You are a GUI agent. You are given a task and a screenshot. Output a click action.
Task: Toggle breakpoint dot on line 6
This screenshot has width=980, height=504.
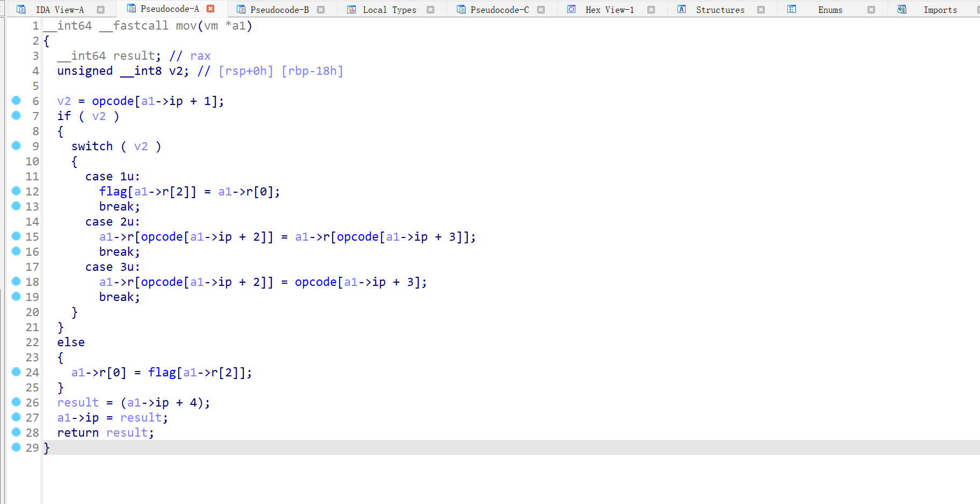pos(16,100)
